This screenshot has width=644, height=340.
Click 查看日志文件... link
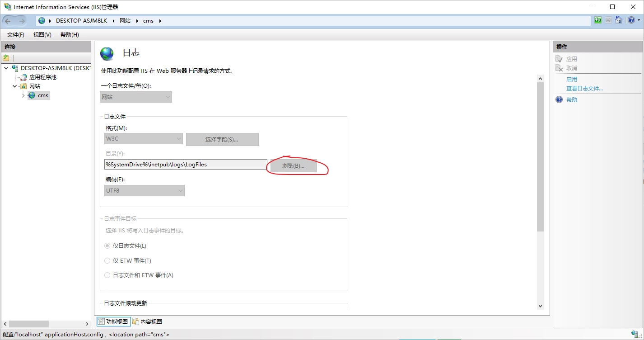(x=584, y=89)
